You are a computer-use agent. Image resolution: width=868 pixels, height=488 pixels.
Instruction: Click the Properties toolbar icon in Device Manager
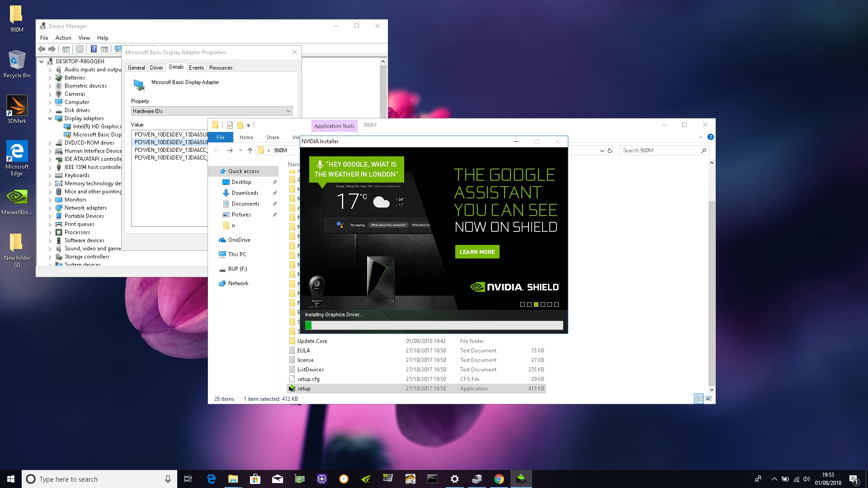click(80, 49)
